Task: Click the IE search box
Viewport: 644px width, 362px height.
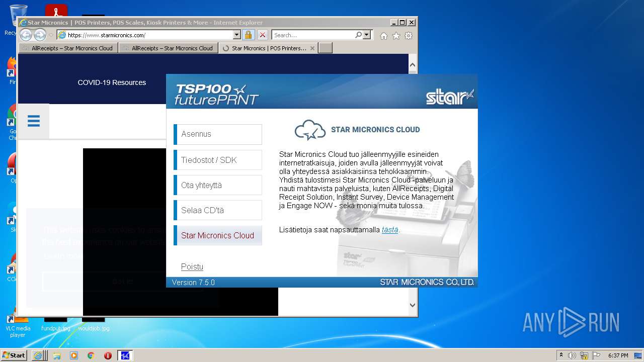Action: click(x=313, y=35)
